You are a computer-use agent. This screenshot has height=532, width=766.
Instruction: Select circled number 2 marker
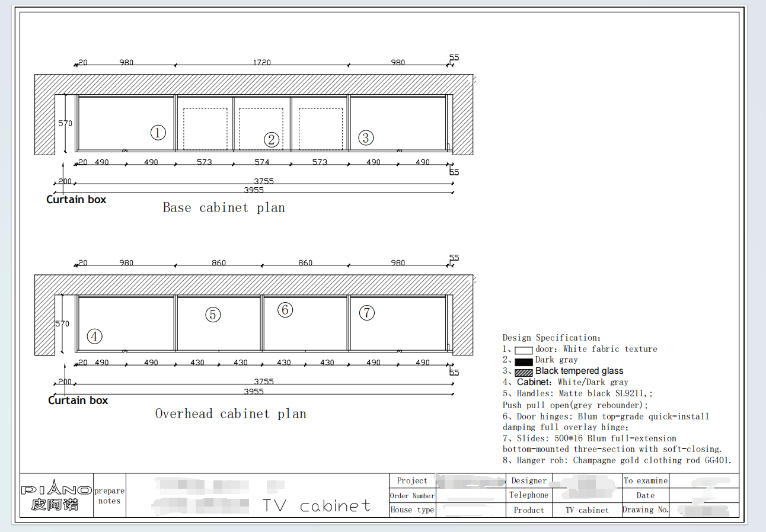coord(272,140)
